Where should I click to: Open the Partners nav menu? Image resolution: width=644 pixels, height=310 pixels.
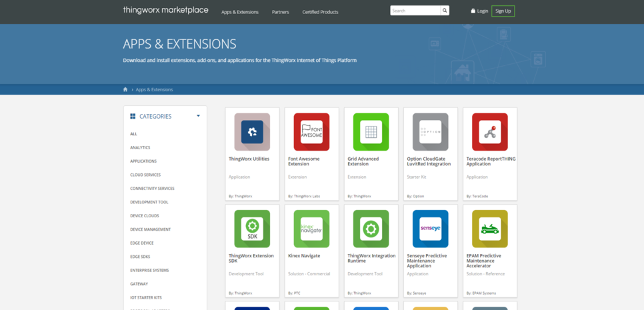click(281, 12)
